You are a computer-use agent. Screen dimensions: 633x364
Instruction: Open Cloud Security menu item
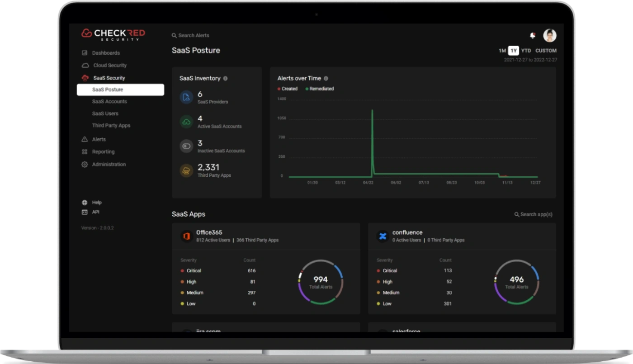[x=110, y=66]
